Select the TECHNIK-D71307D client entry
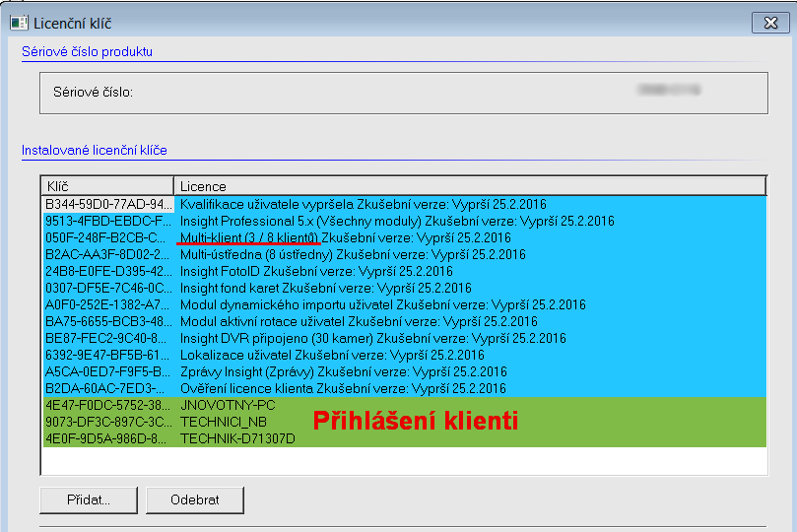 (236, 438)
